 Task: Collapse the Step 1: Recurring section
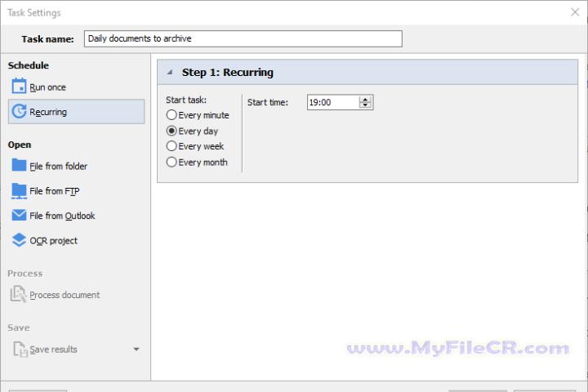coord(170,72)
